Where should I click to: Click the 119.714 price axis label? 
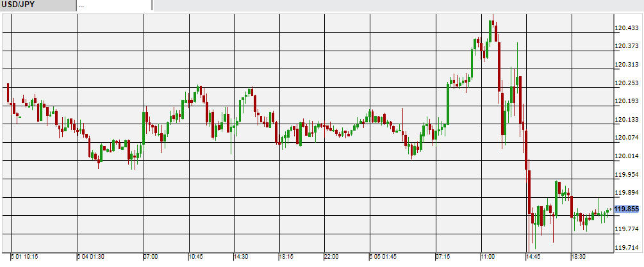627,247
